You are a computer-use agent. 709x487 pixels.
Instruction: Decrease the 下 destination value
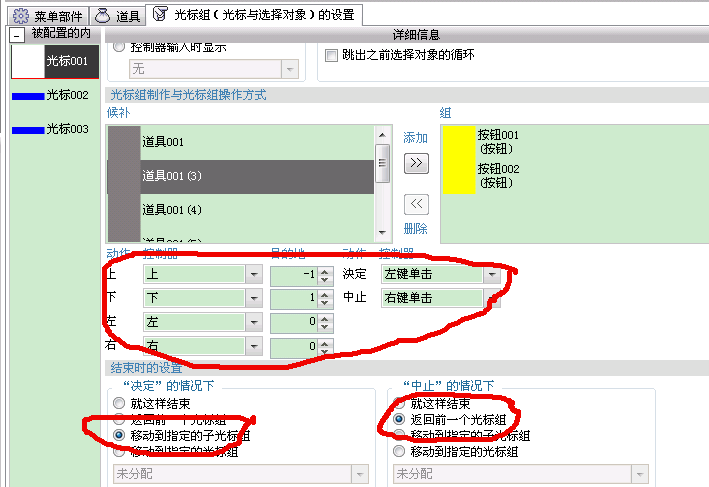click(x=325, y=303)
